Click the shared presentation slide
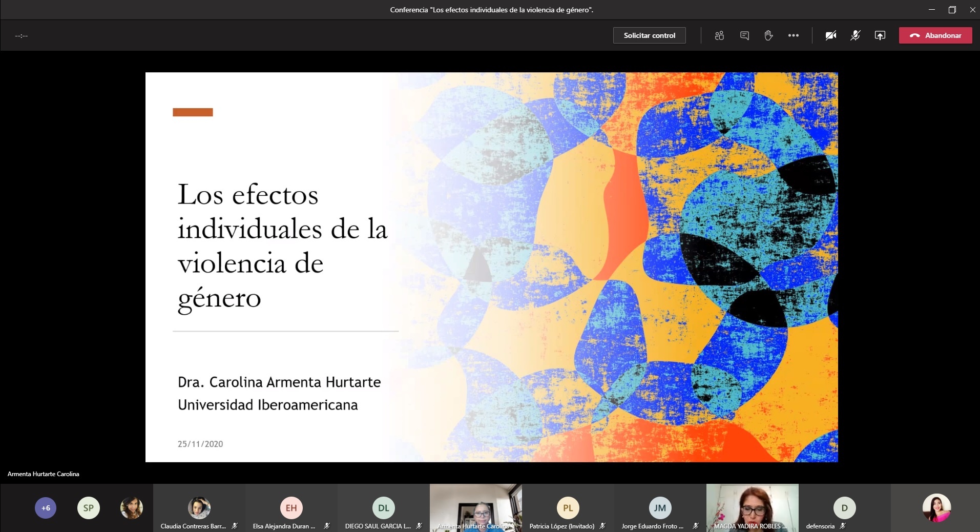 pos(491,267)
